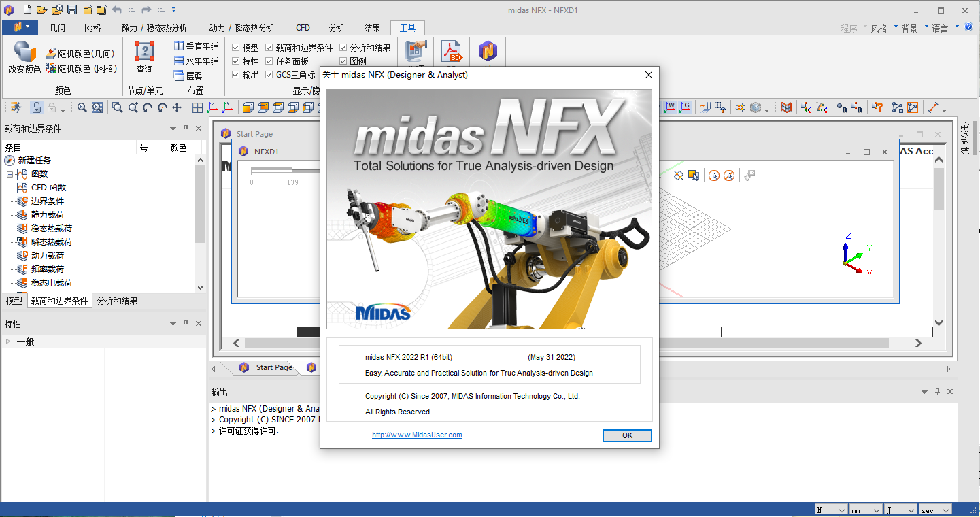The image size is (980, 517).
Task: Click the zoom window magnifier icon
Action: coord(118,107)
